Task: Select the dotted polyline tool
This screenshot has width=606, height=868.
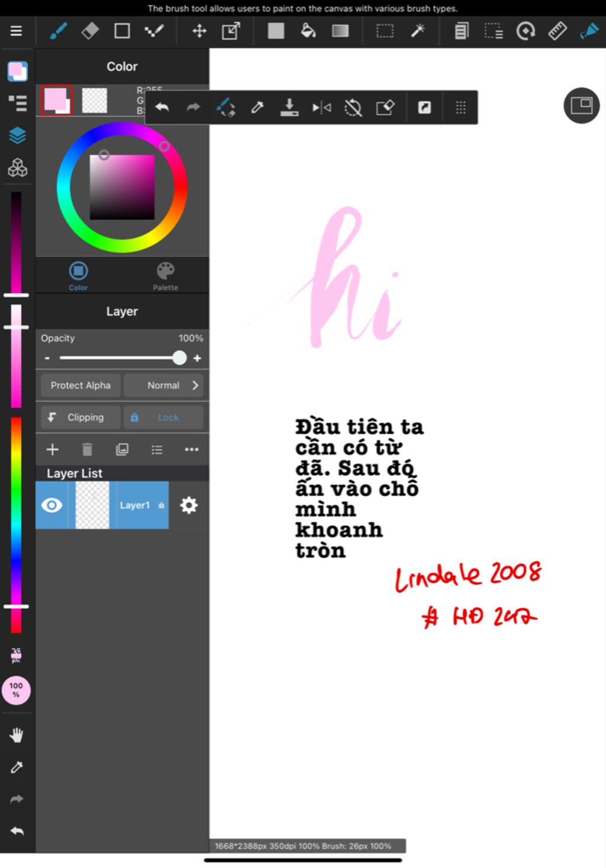Action: (x=154, y=31)
